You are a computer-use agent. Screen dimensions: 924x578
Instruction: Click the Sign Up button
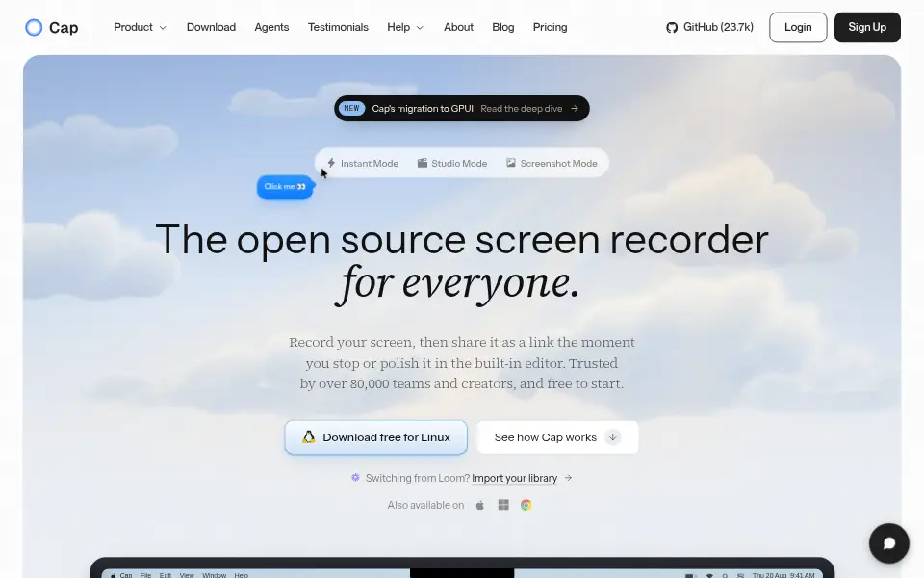click(867, 27)
